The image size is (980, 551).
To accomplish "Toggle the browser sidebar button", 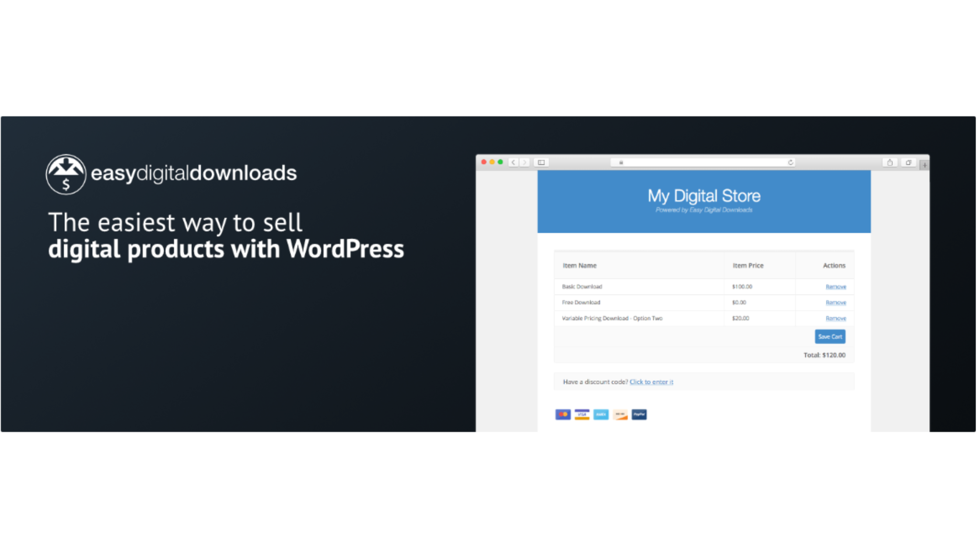I will tap(542, 163).
